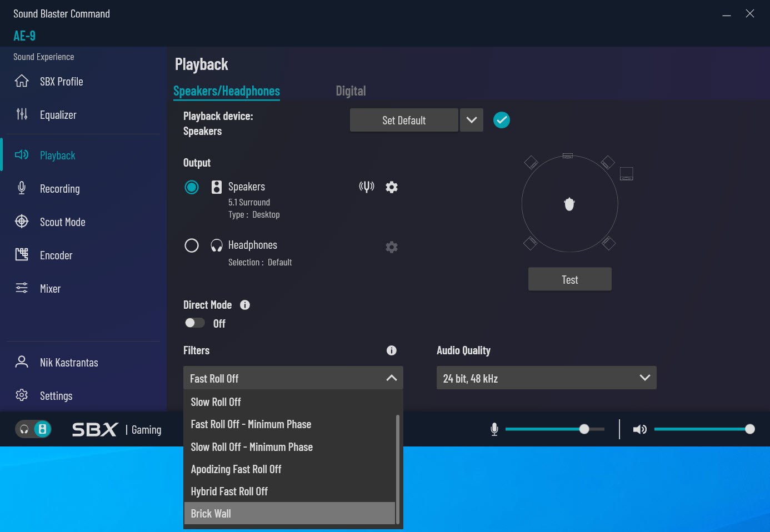Click the Playback speaker icon in sidebar
770x532 pixels.
point(22,155)
